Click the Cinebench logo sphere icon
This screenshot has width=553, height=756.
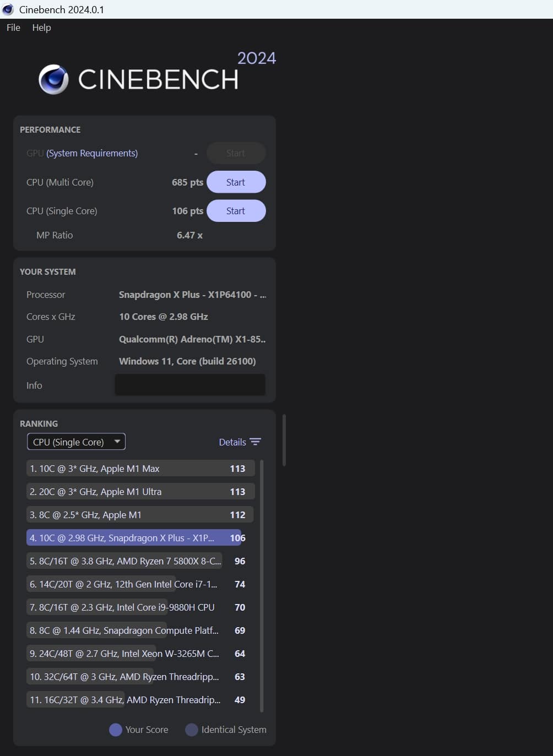tap(53, 79)
